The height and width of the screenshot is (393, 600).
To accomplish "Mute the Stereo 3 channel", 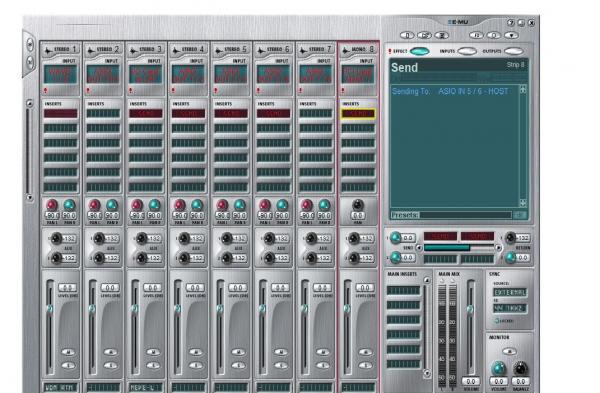I will [x=153, y=352].
